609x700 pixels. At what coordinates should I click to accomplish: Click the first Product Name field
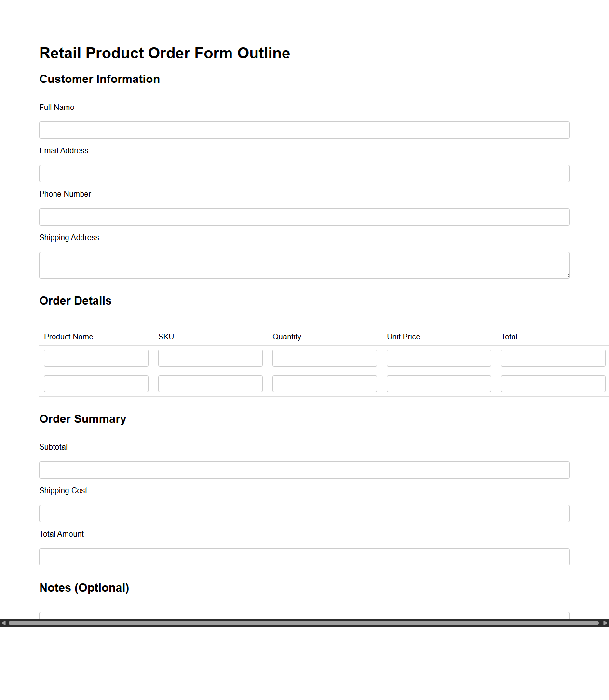click(x=95, y=358)
